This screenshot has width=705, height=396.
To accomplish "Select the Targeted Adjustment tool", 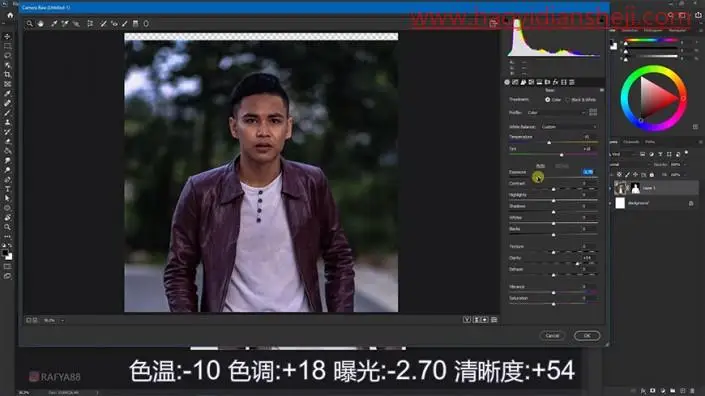I will (x=76, y=24).
